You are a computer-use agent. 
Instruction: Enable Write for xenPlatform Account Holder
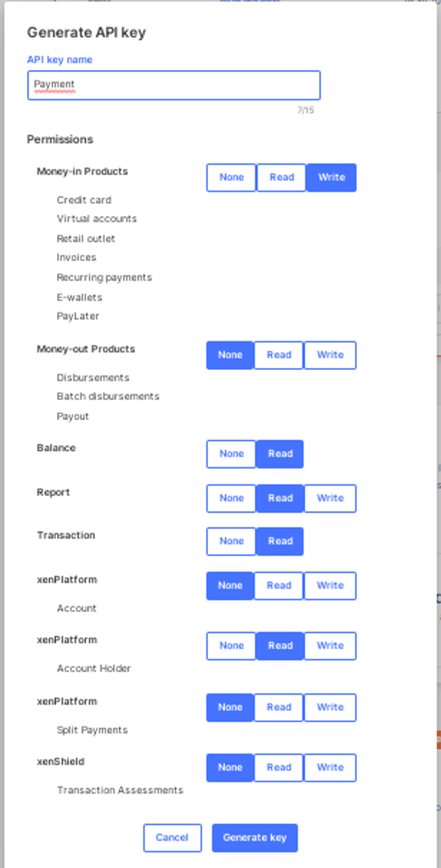330,646
